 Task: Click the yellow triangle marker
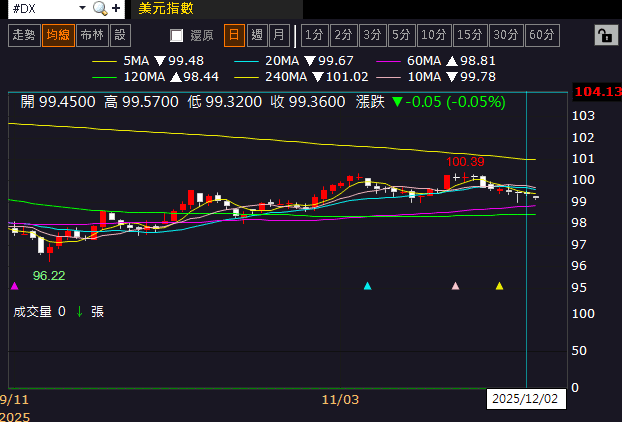click(499, 286)
